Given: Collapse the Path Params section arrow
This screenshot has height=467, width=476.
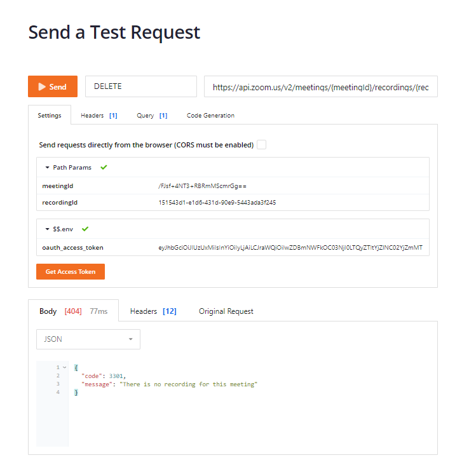Looking at the screenshot, I should coord(48,168).
